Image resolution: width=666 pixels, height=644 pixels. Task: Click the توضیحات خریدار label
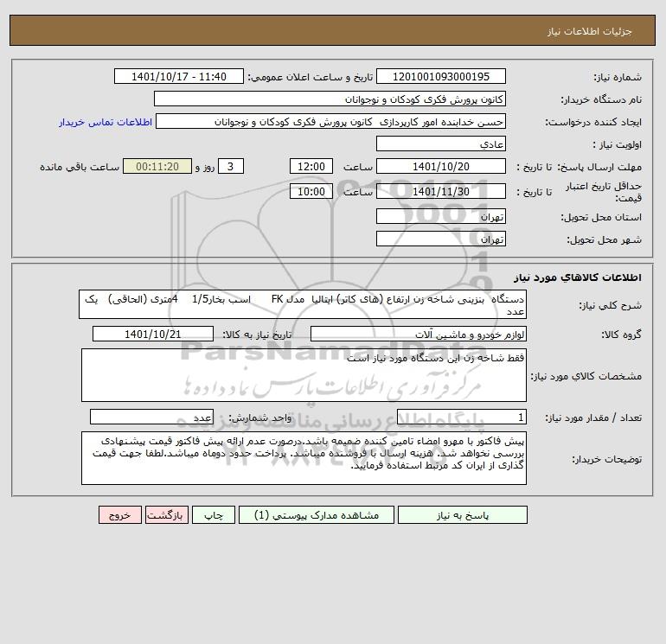607,459
